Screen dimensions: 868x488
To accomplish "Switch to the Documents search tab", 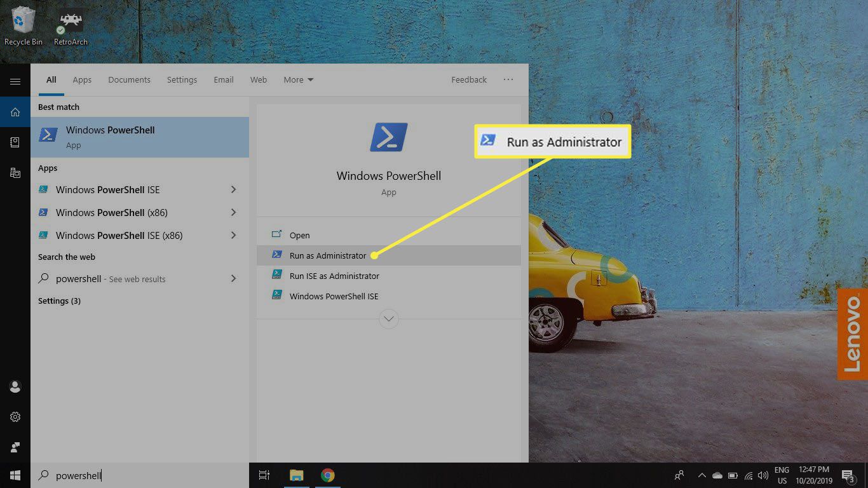I will [129, 79].
